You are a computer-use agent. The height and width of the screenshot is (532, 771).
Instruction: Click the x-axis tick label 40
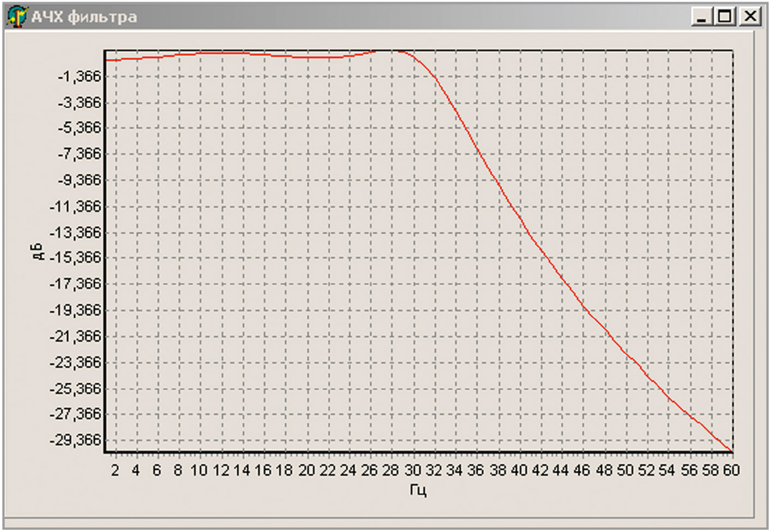pos(519,470)
